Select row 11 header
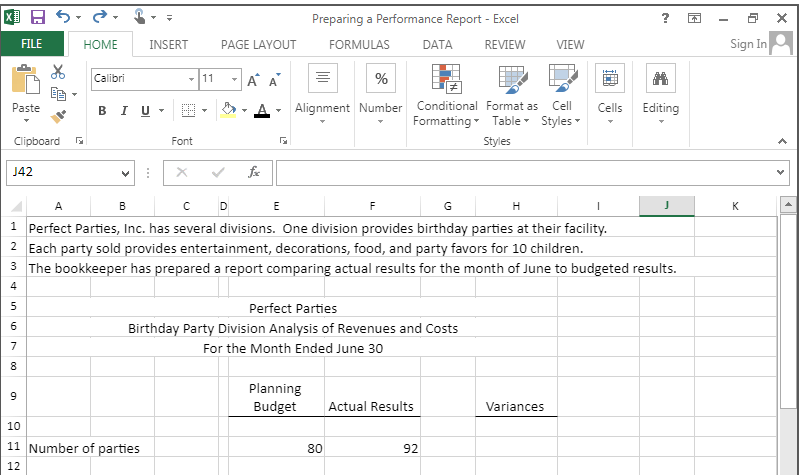The image size is (801, 475). (13, 446)
